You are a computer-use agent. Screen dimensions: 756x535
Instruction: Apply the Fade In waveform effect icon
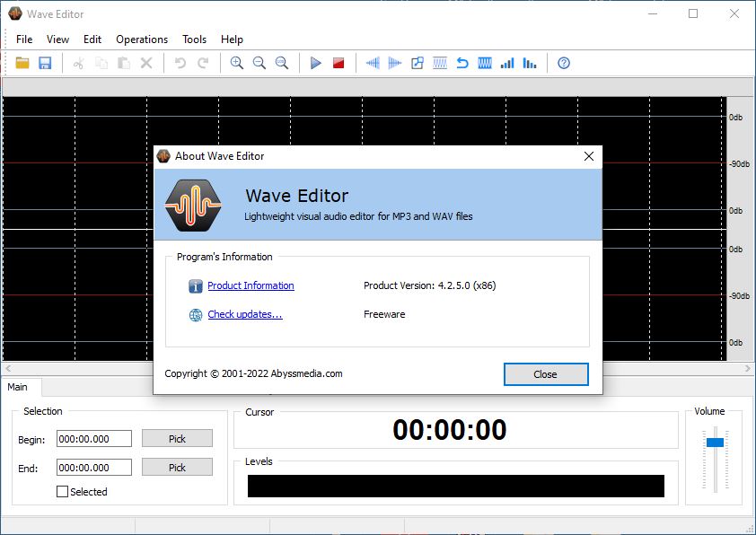click(x=373, y=63)
